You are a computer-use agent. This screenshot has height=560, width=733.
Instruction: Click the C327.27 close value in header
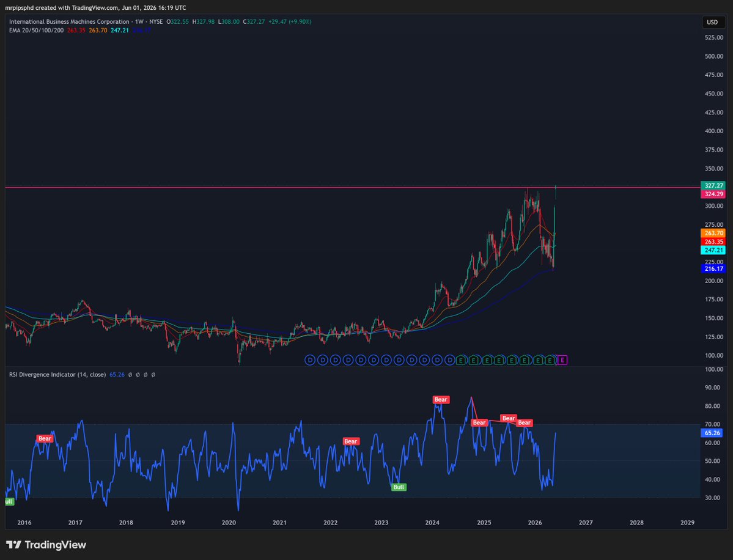point(254,21)
